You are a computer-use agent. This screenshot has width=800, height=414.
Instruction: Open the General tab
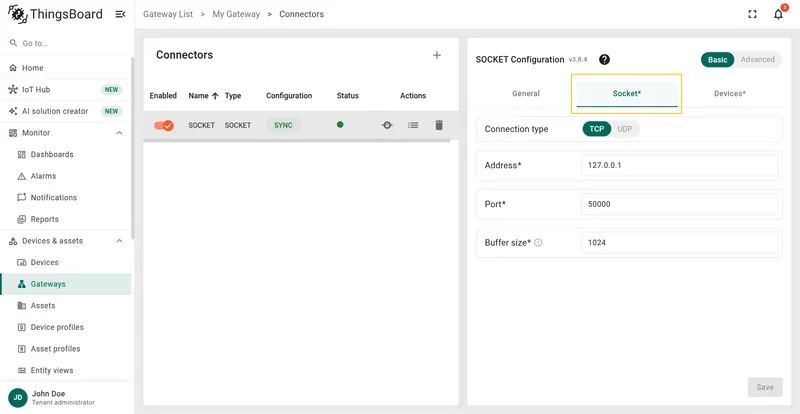(526, 93)
